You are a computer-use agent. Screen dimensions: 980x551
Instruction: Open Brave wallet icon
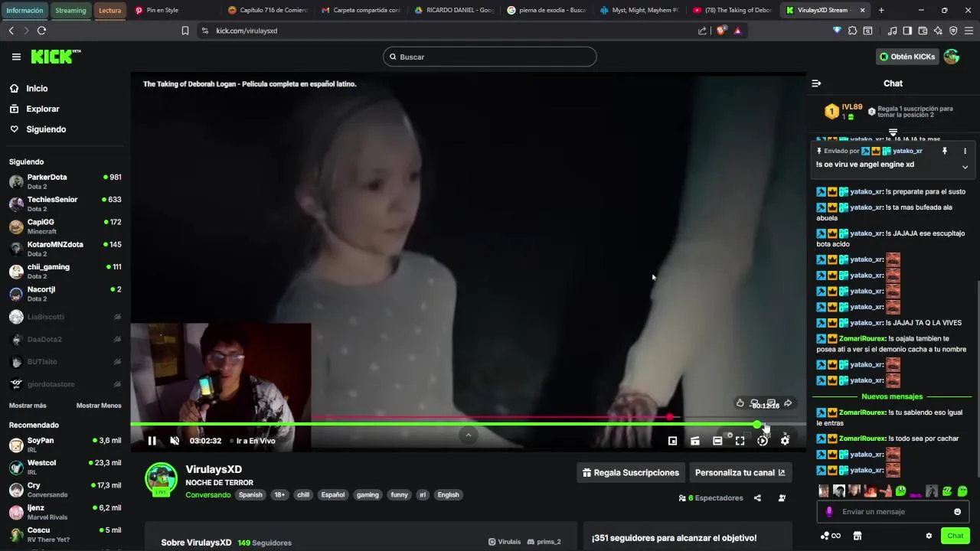click(x=923, y=31)
